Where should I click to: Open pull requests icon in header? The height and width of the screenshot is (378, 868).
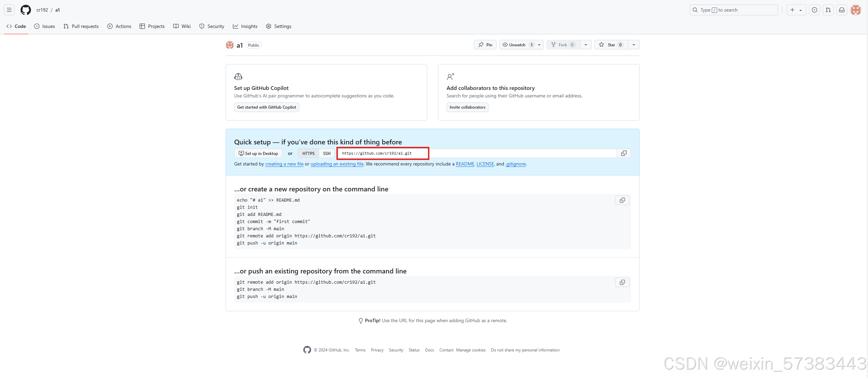(x=828, y=10)
